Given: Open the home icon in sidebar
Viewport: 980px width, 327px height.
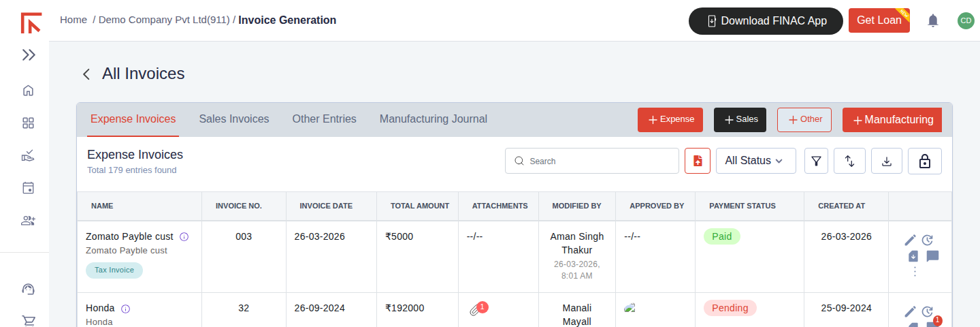Looking at the screenshot, I should point(28,91).
